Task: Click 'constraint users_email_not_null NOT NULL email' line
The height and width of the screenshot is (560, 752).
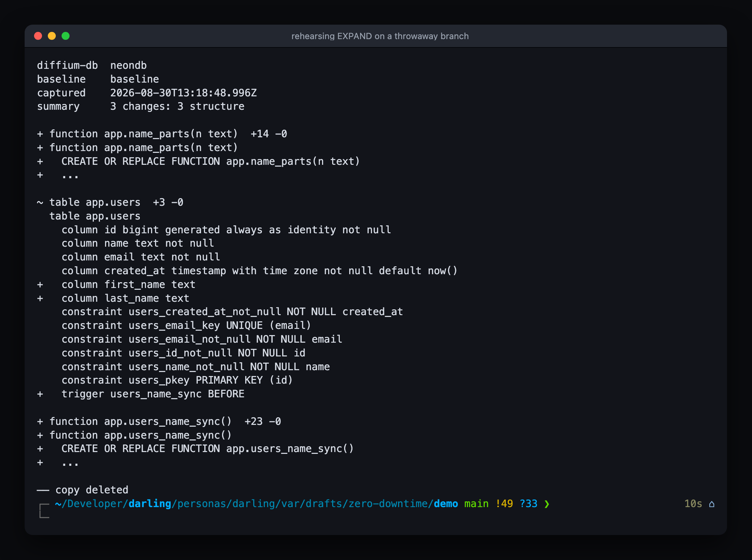Action: pyautogui.click(x=202, y=339)
